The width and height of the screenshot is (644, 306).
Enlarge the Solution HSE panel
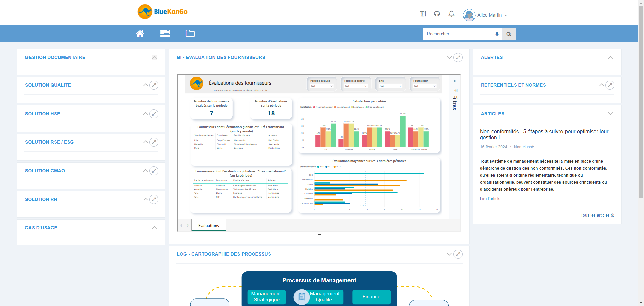(x=154, y=114)
